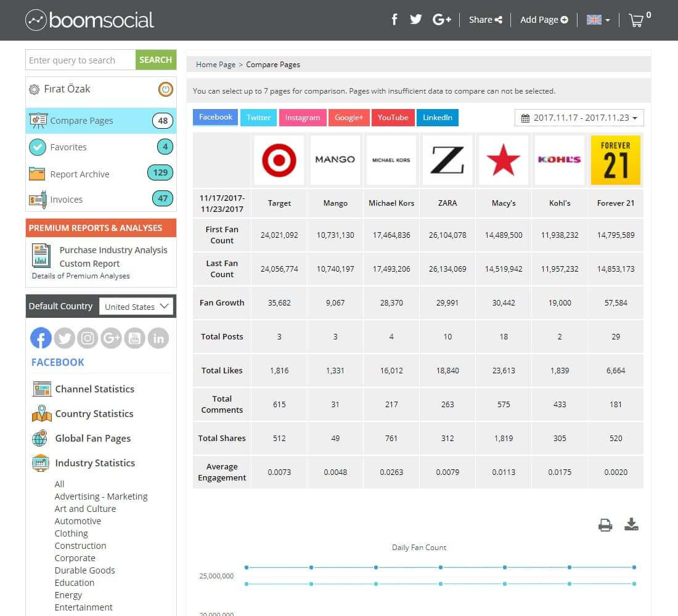The width and height of the screenshot is (678, 616).
Task: Open Google+ icon in top header
Action: coord(441,20)
